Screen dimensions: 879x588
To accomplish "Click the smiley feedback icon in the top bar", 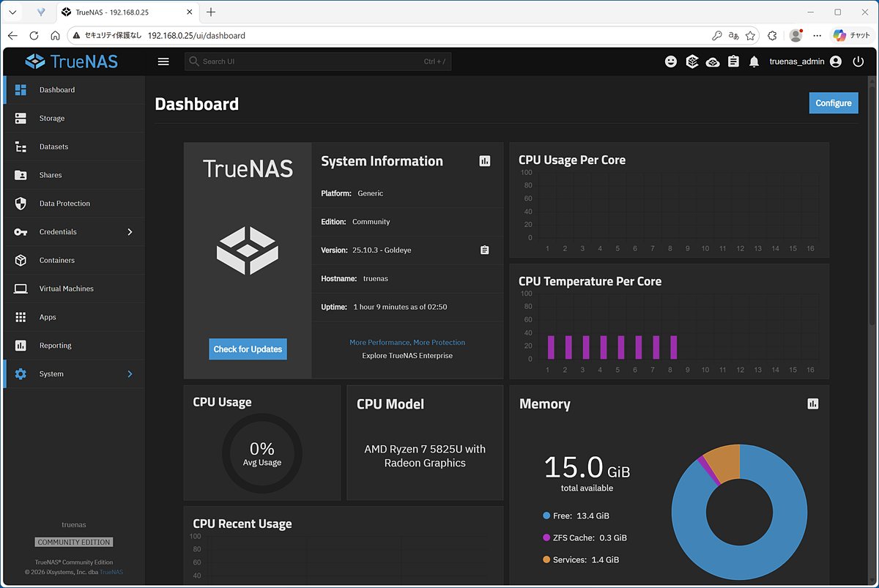I will (x=671, y=62).
